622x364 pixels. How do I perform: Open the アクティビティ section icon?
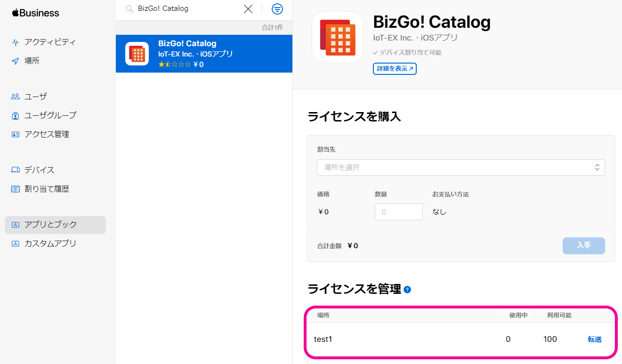click(15, 42)
